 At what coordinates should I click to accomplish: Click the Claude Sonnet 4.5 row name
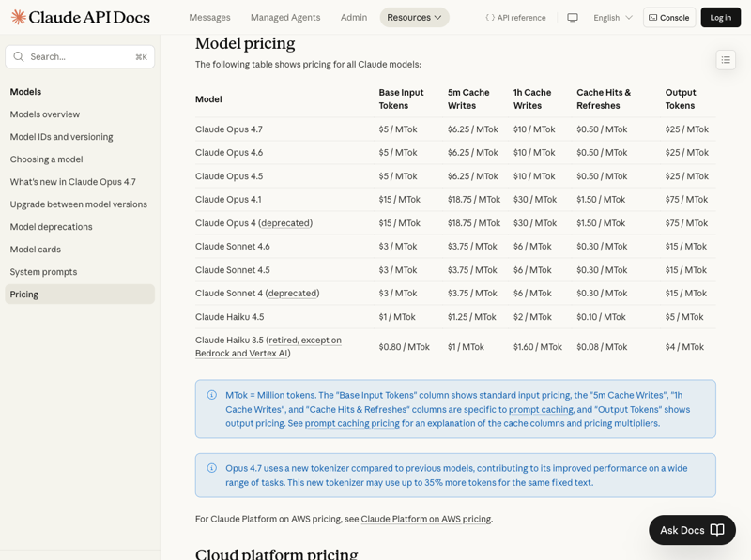coord(232,270)
